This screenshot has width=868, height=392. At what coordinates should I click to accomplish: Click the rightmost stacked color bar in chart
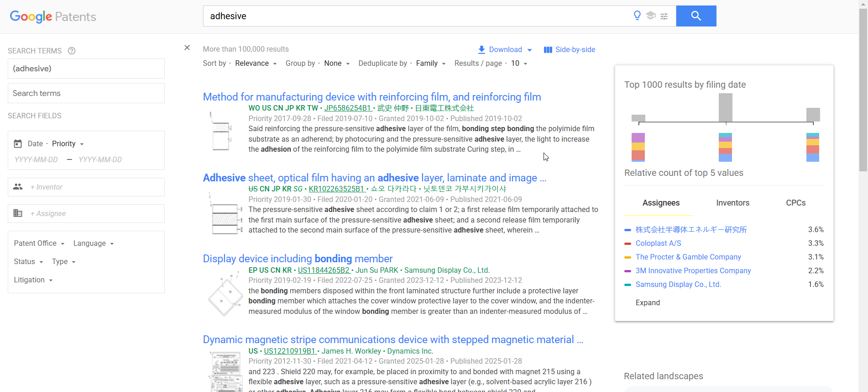click(813, 147)
